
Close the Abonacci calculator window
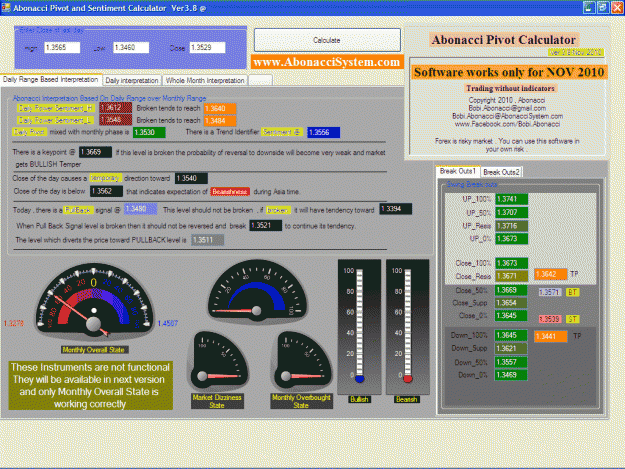point(617,8)
